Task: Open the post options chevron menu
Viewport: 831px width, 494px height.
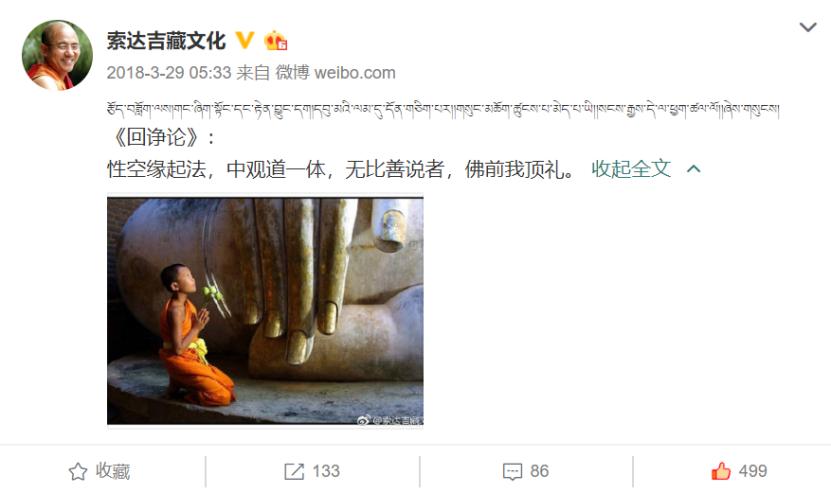Action: point(807,27)
